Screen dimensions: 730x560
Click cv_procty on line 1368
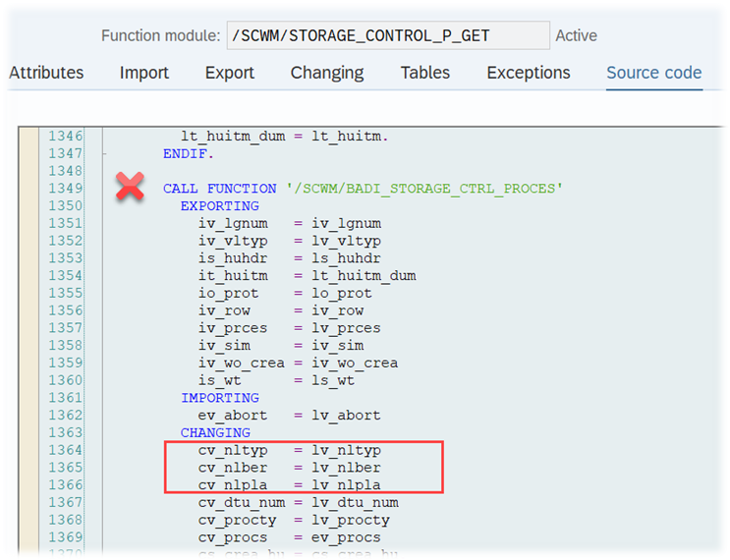[x=237, y=520]
